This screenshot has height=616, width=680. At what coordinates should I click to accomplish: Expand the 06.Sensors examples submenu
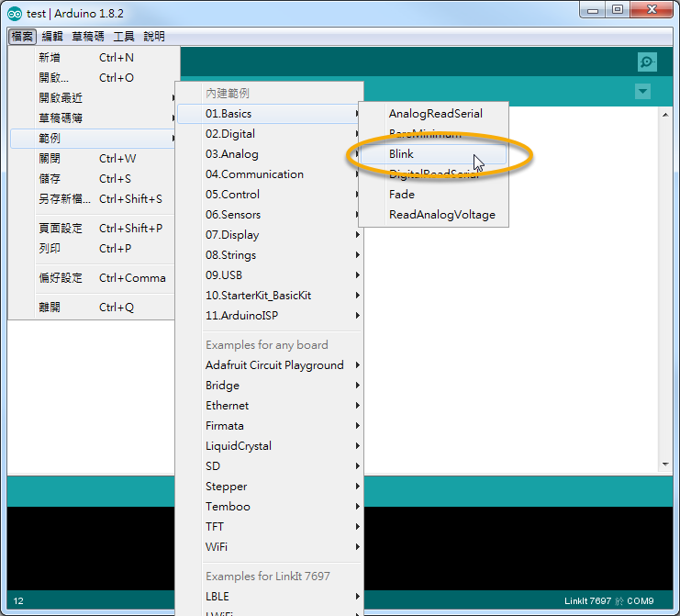point(270,215)
